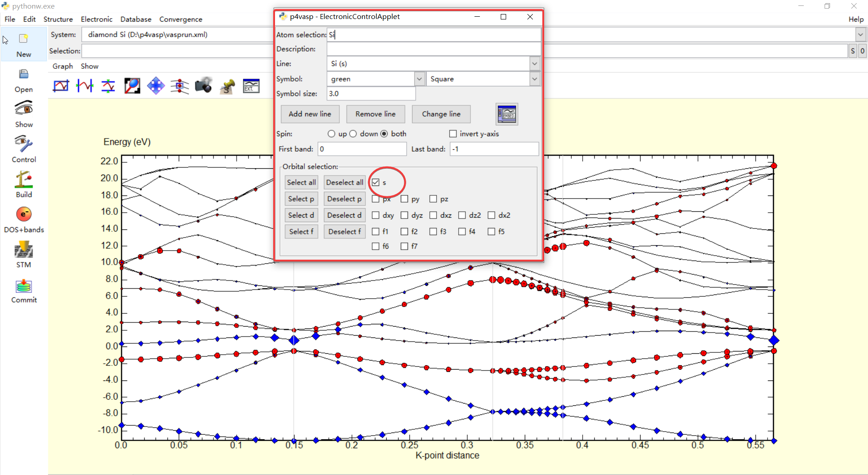Click the Commit sidebar icon
The width and height of the screenshot is (868, 475).
(x=24, y=286)
